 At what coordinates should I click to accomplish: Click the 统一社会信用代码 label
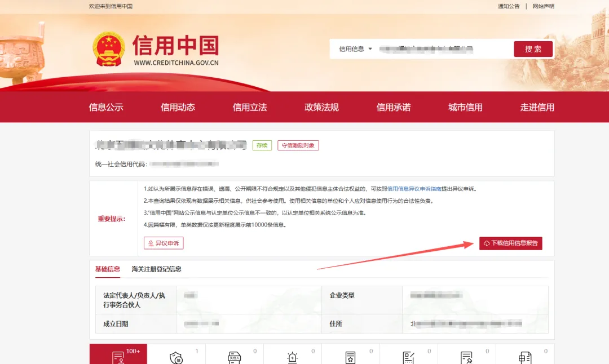click(121, 164)
